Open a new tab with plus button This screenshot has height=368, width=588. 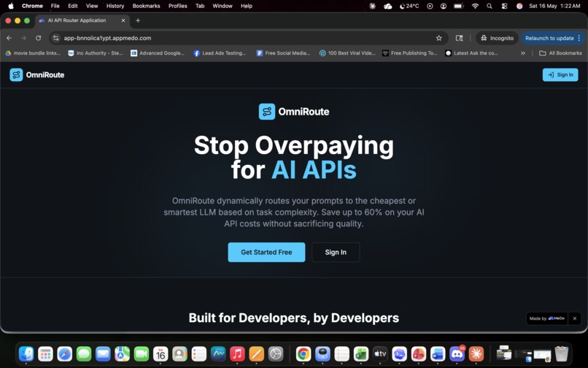pos(138,20)
